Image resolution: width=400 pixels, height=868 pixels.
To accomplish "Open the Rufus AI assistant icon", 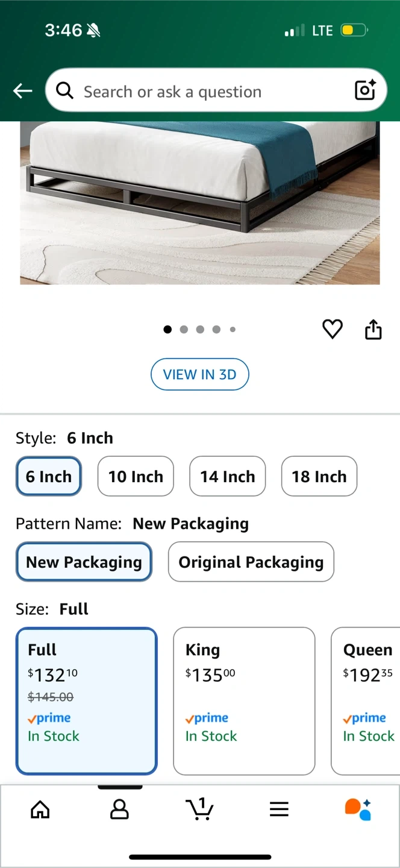I will click(x=358, y=809).
